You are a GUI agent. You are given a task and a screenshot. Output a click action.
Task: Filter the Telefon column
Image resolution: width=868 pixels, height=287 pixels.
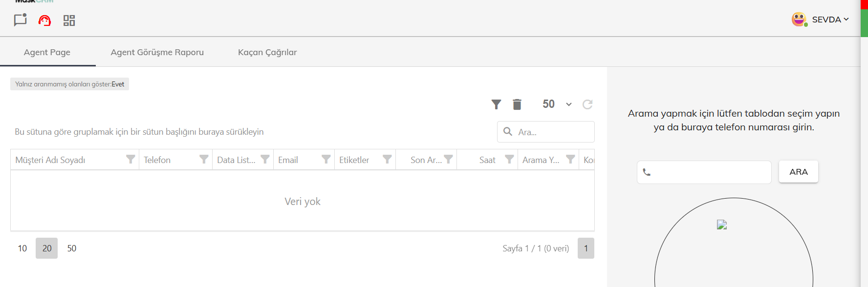204,160
